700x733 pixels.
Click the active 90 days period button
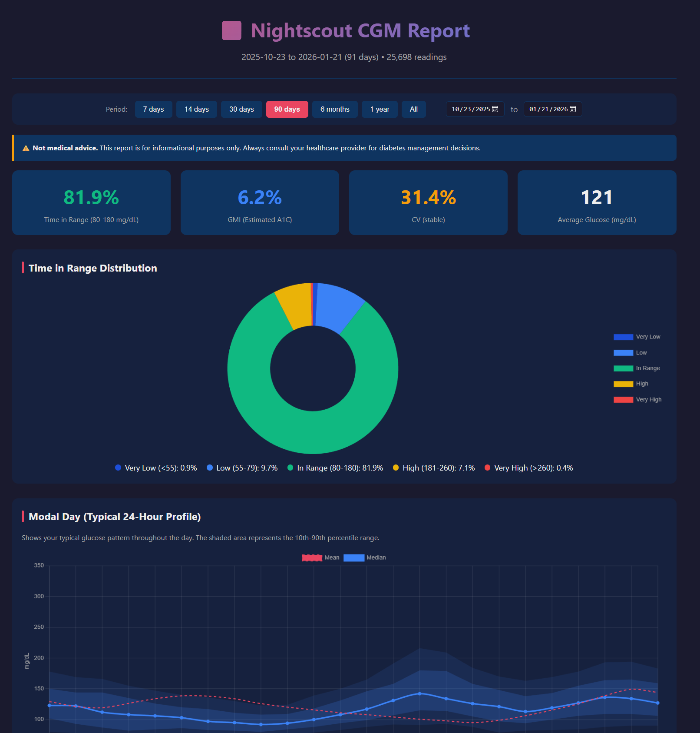[x=287, y=109]
